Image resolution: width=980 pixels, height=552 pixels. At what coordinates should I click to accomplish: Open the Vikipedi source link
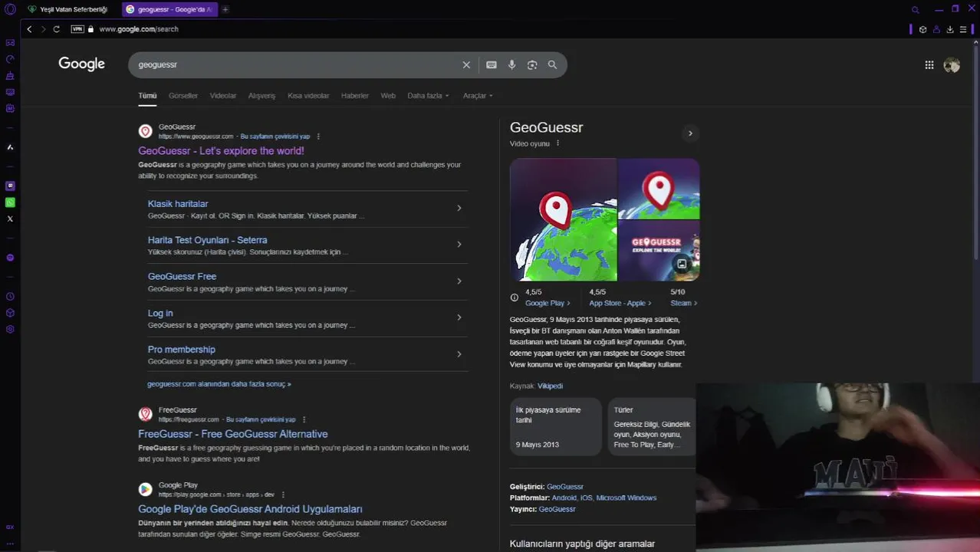click(550, 386)
